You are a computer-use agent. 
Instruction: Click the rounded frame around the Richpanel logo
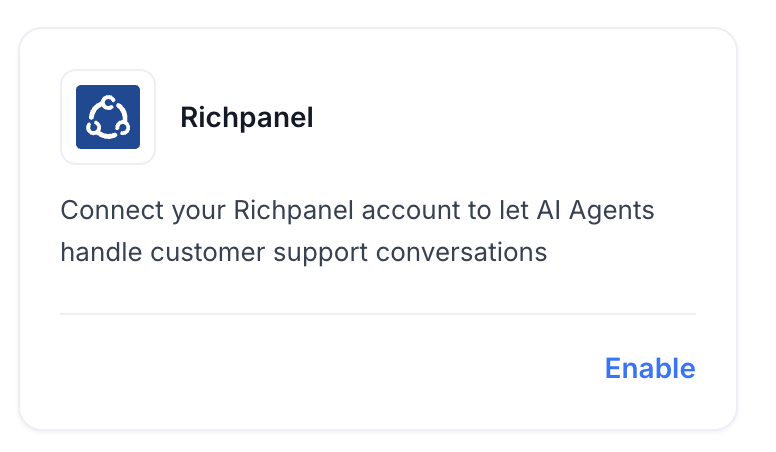pos(108,117)
